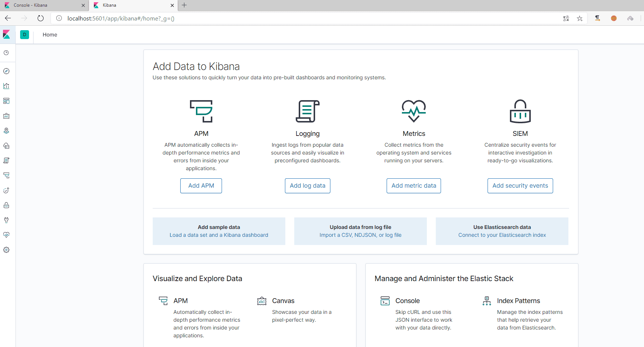View site information icon in address bar
This screenshot has height=347, width=644.
[x=59, y=18]
